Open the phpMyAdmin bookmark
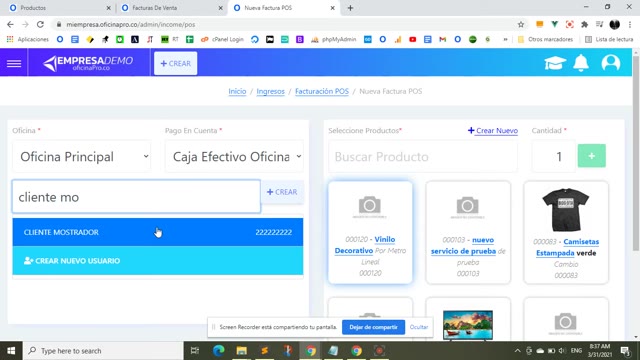Image resolution: width=640 pixels, height=360 pixels. click(333, 39)
